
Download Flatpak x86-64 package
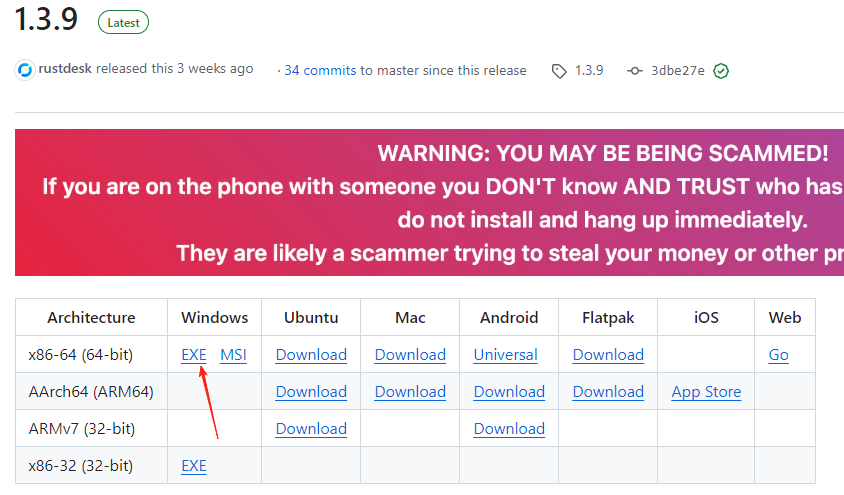608,355
